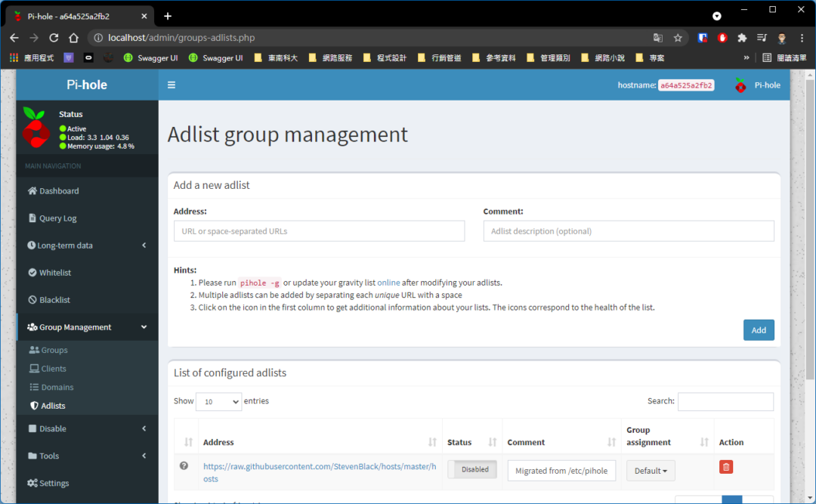Screen dimensions: 816x504
Task: Click the question mark adlist health icon
Action: pos(184,466)
